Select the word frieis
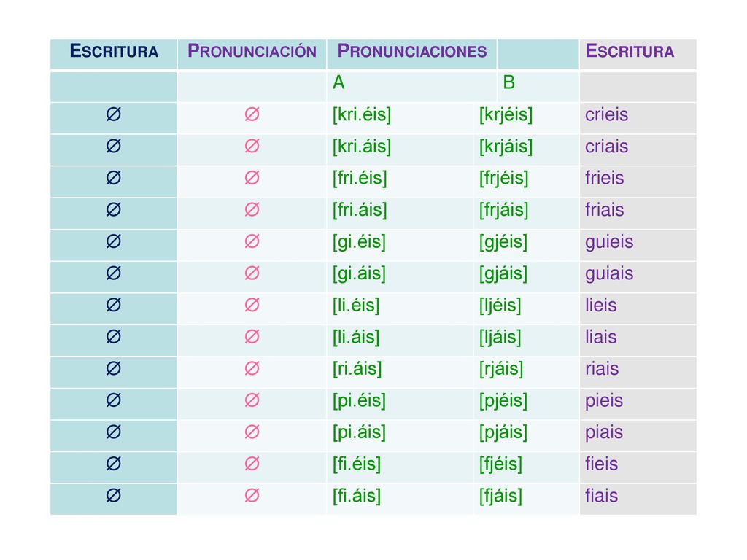 pyautogui.click(x=605, y=178)
